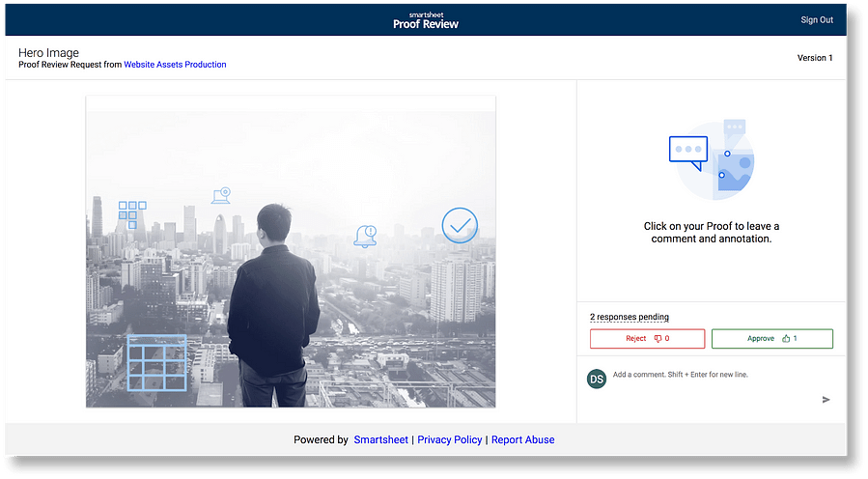Open the Smartsheet footer link
This screenshot has width=868, height=479.
380,439
